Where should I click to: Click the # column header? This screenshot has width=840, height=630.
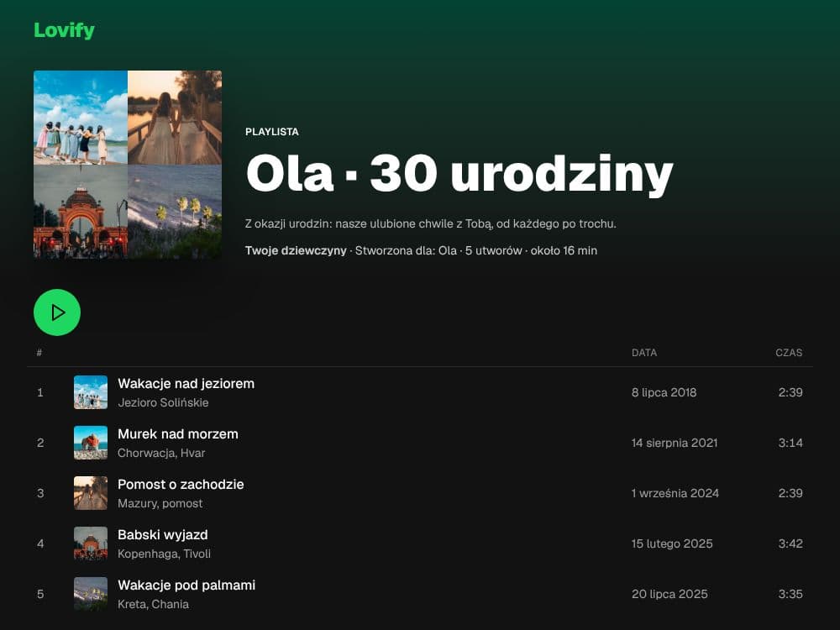[x=39, y=353]
